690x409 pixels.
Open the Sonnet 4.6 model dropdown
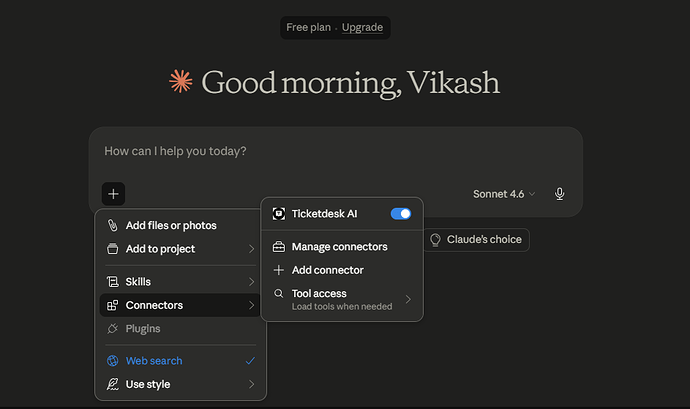click(504, 194)
